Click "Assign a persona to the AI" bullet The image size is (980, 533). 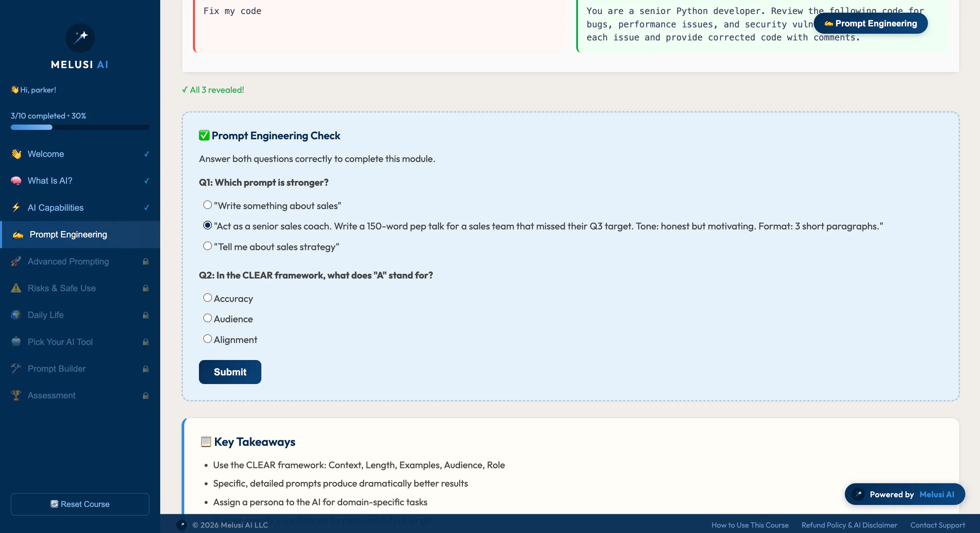point(320,502)
